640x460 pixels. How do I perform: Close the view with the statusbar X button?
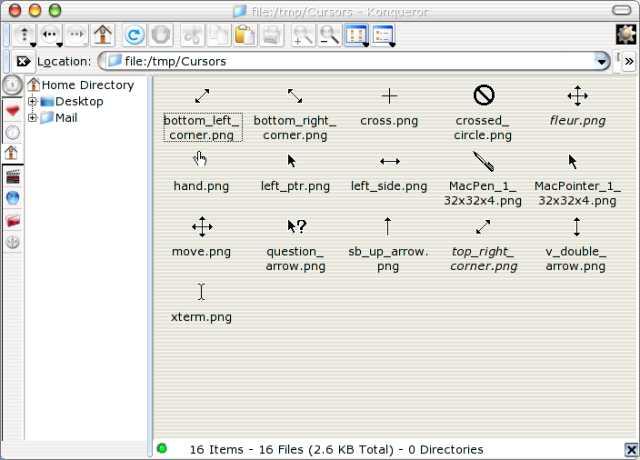(x=631, y=450)
